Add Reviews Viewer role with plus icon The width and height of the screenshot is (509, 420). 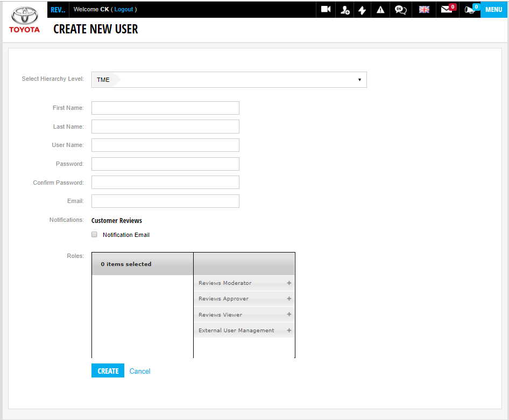(289, 314)
